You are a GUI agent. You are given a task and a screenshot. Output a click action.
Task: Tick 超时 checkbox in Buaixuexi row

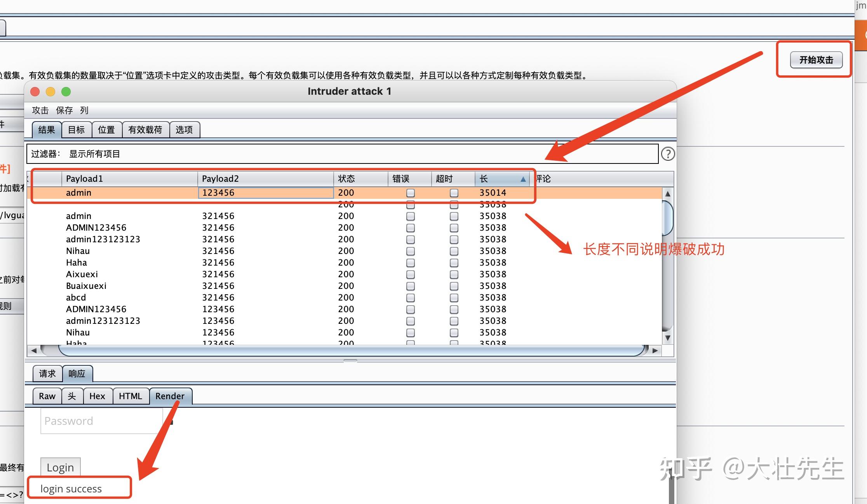pos(454,286)
